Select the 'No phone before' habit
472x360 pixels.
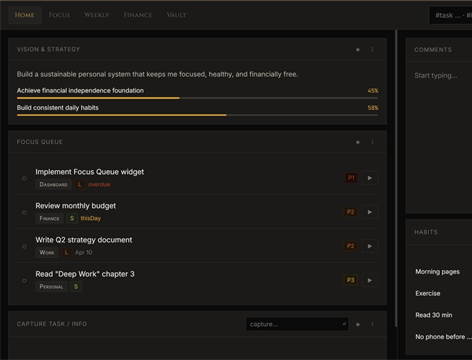click(x=443, y=337)
